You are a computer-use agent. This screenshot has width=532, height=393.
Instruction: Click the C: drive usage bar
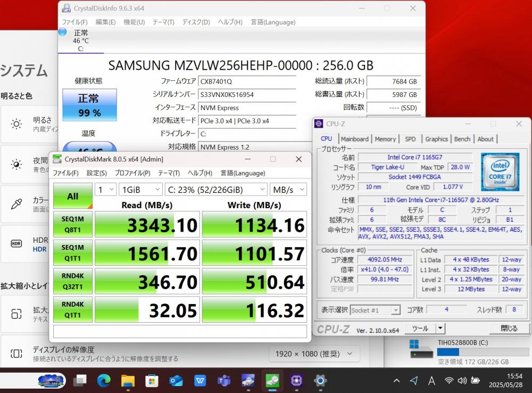coord(484,352)
